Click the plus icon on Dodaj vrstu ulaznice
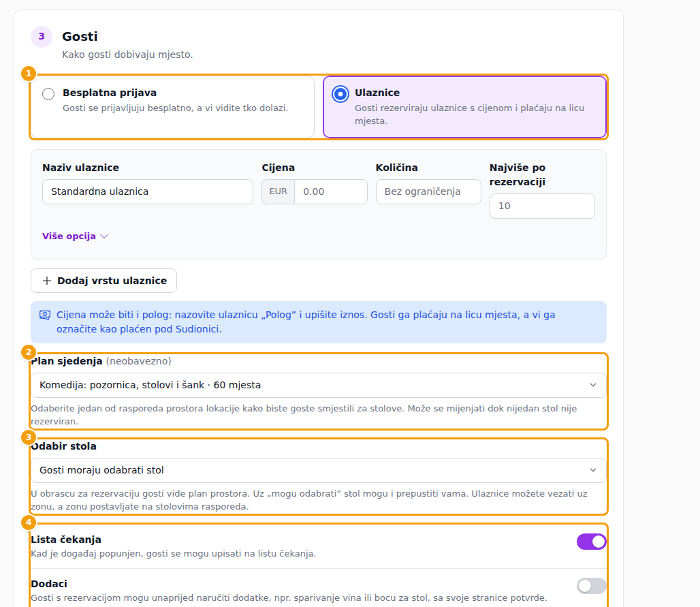This screenshot has width=700, height=607. coord(46,281)
